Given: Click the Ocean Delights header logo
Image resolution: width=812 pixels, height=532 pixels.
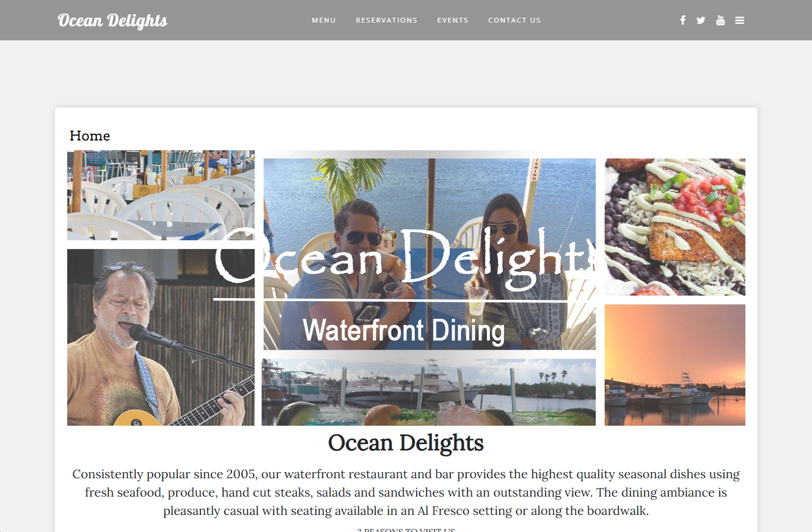Looking at the screenshot, I should [x=112, y=20].
